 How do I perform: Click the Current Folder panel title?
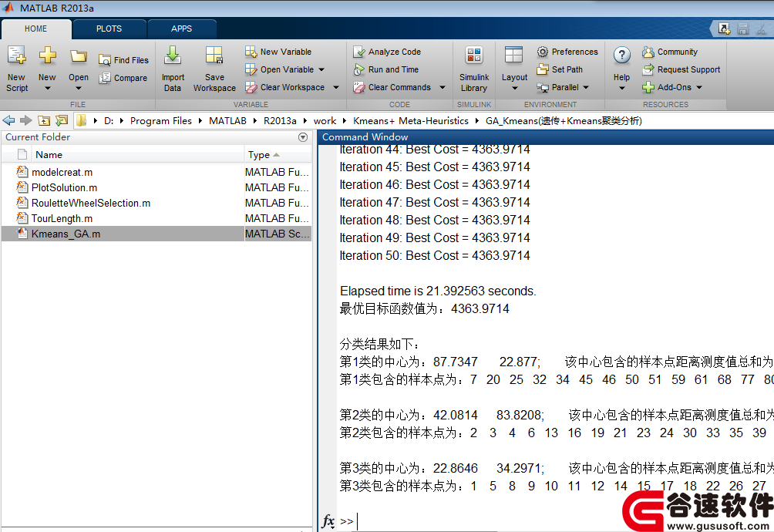[x=38, y=137]
